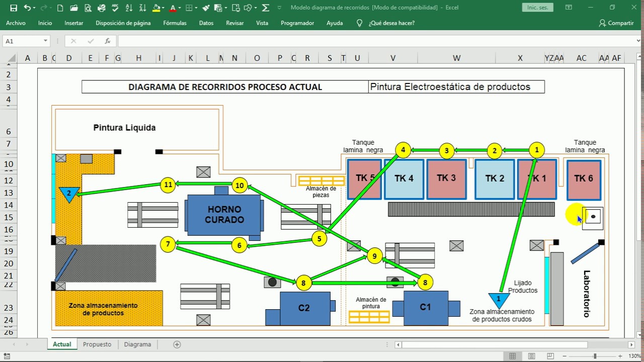This screenshot has height=362, width=644.
Task: Open the shapes icon
Action: (x=248, y=8)
